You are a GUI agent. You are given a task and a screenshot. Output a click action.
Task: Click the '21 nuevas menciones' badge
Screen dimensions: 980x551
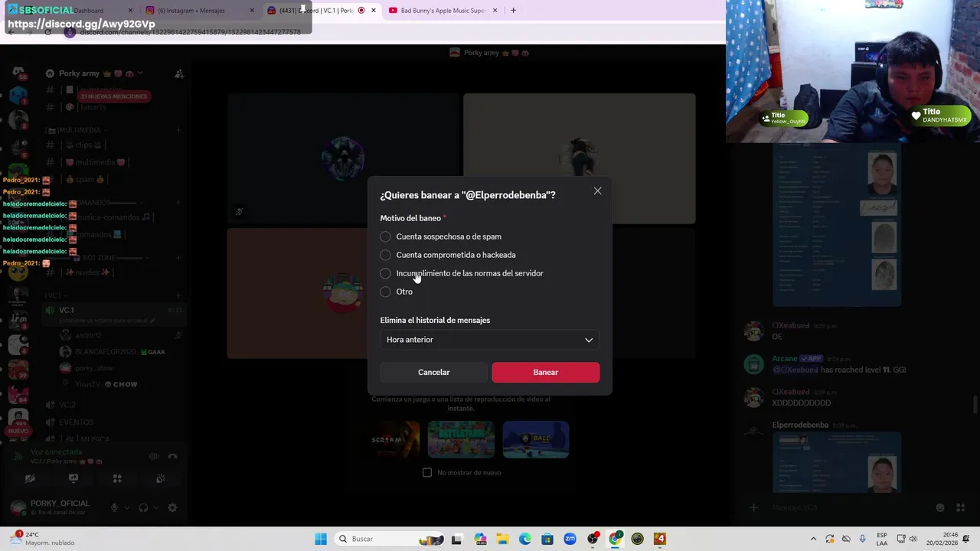[x=113, y=96]
